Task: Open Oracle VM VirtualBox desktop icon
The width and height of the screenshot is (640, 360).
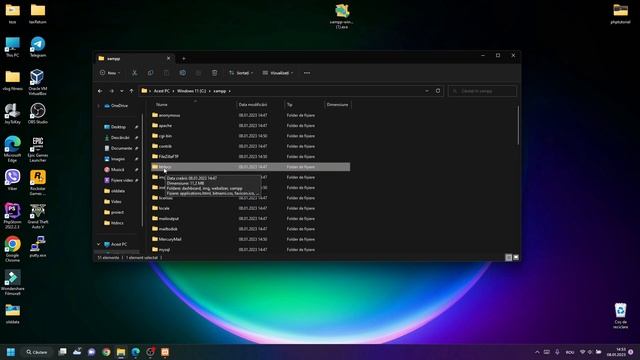Action: tap(38, 82)
